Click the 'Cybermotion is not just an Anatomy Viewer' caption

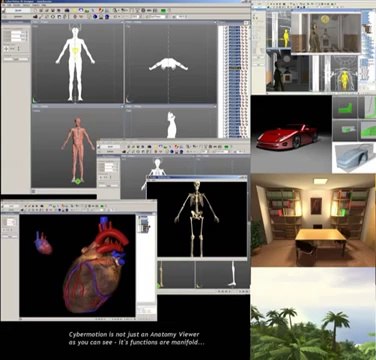134,334
